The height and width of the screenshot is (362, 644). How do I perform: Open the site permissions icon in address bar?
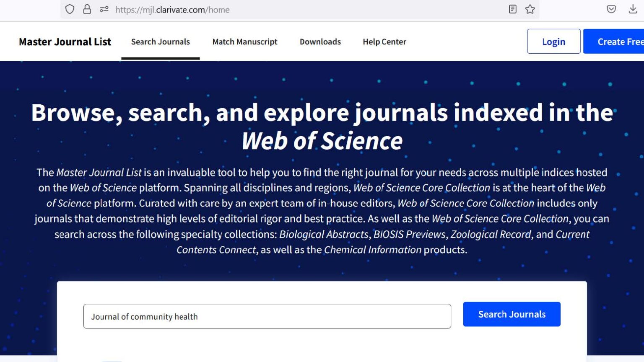pos(104,9)
